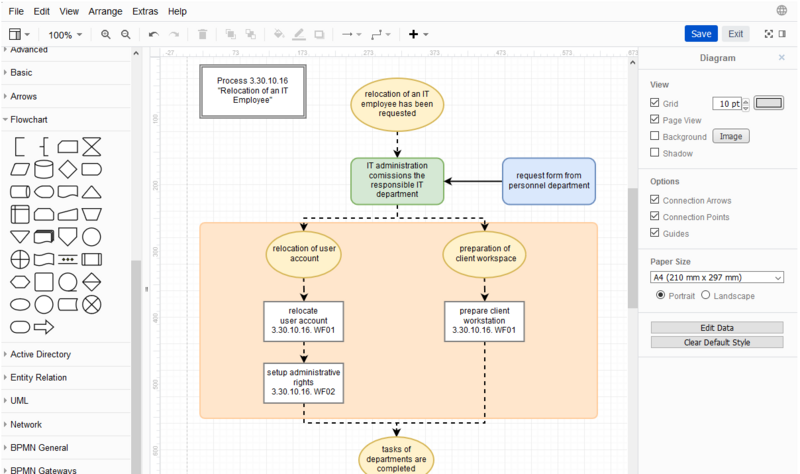Click the fullscreen icon next to Exit
The width and height of the screenshot is (800, 474).
tap(769, 34)
